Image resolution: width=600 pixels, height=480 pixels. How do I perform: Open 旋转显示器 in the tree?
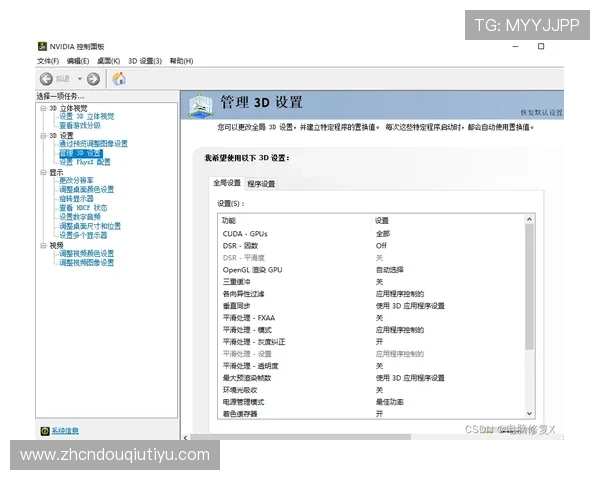(x=76, y=199)
